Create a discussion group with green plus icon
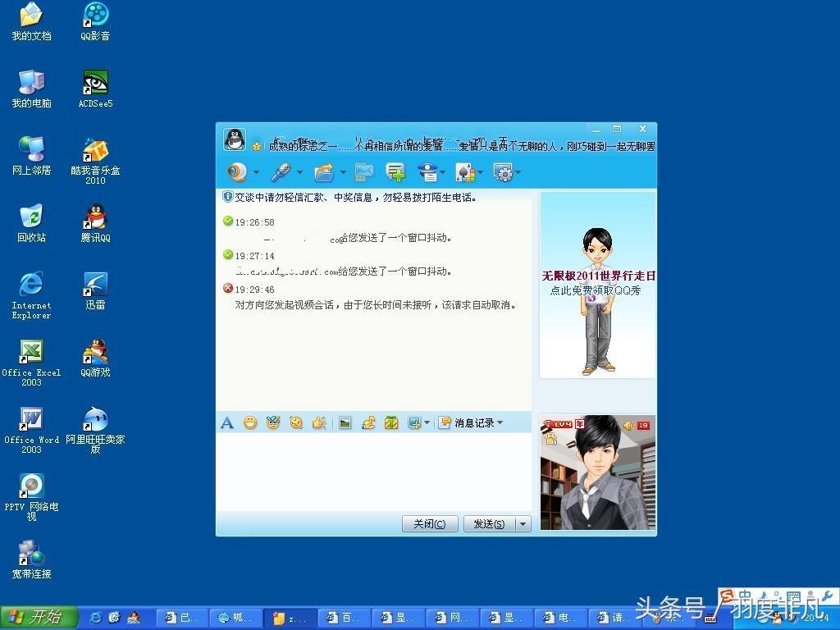 pyautogui.click(x=395, y=172)
